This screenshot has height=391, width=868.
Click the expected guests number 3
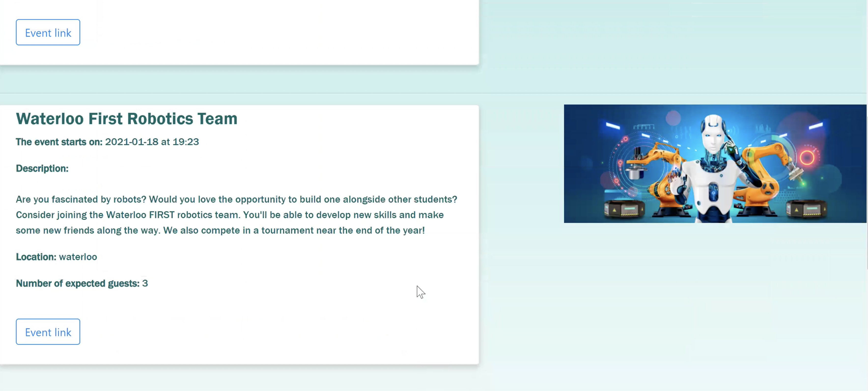[x=145, y=283]
